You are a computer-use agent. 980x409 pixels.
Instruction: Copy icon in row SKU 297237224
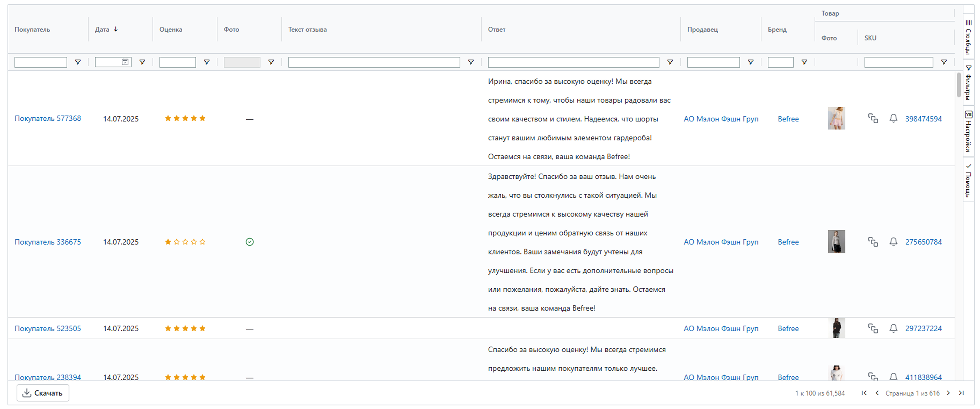pos(873,328)
